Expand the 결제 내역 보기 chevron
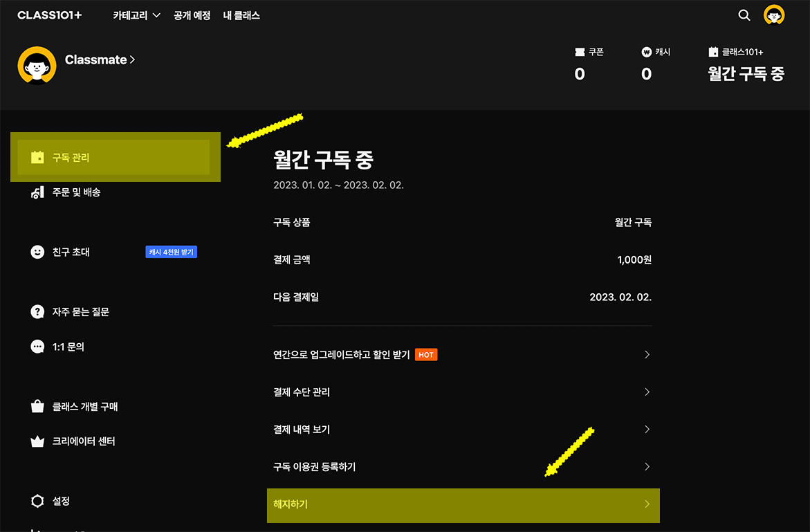This screenshot has height=532, width=810. click(x=647, y=429)
